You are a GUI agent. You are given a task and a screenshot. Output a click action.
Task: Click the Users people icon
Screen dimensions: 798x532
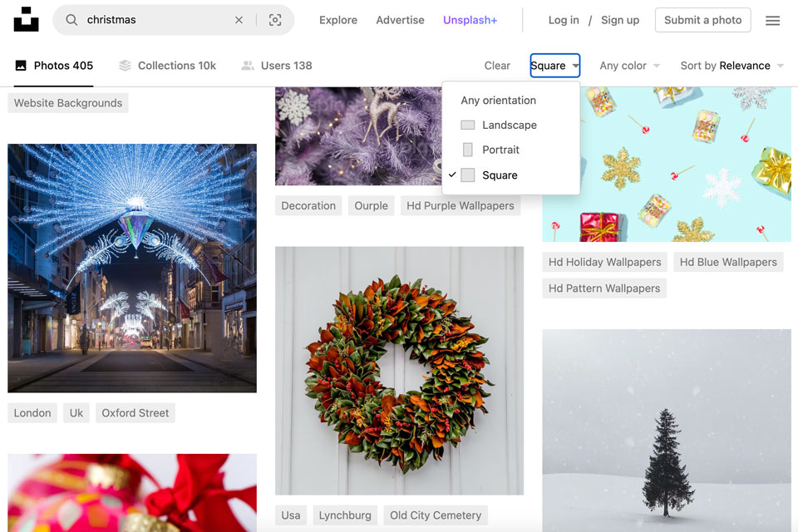248,66
